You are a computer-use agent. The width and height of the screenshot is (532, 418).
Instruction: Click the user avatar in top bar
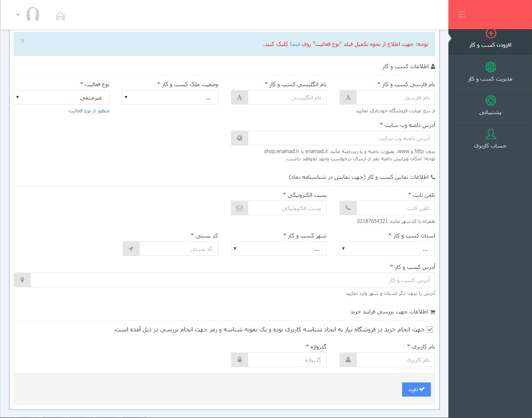tap(33, 15)
